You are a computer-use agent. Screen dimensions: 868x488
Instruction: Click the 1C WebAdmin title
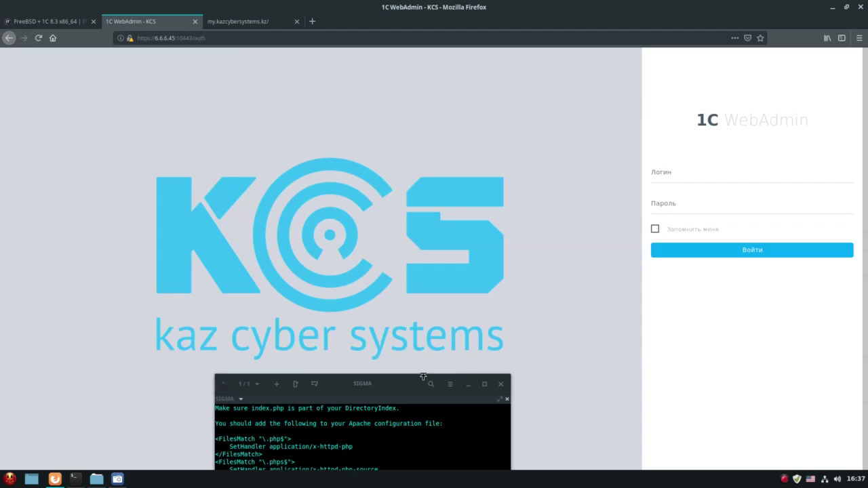[x=752, y=120]
